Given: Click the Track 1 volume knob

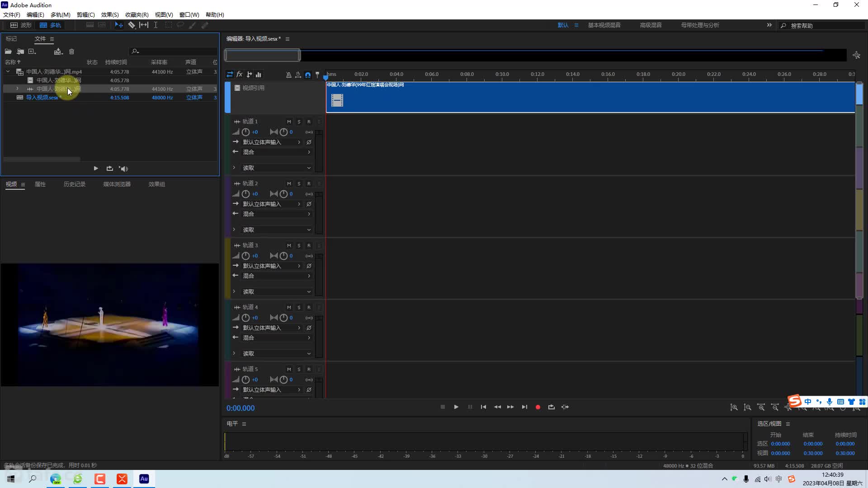Looking at the screenshot, I should [245, 132].
